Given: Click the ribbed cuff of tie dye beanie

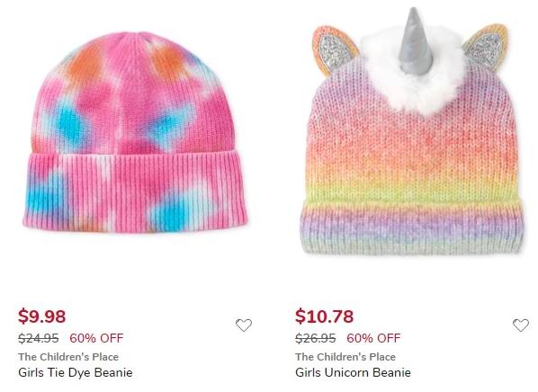Looking at the screenshot, I should coord(136,192).
